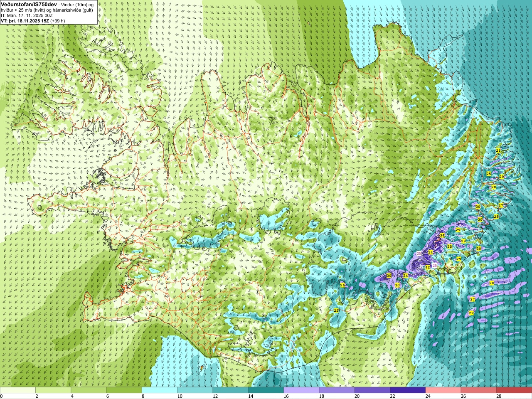
Task: Select the "8" color scale label
Action: (143, 396)
